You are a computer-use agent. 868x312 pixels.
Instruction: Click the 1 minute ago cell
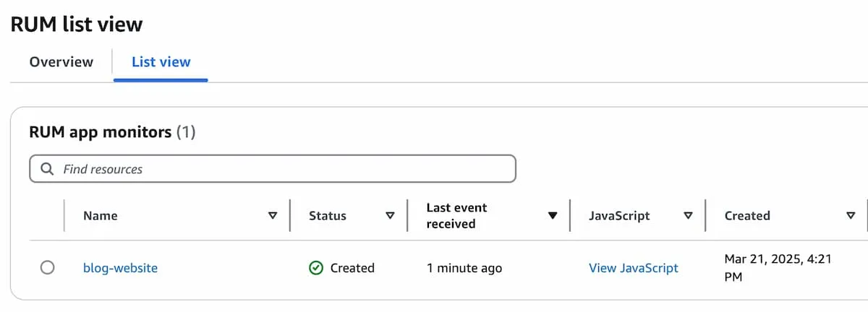(464, 268)
